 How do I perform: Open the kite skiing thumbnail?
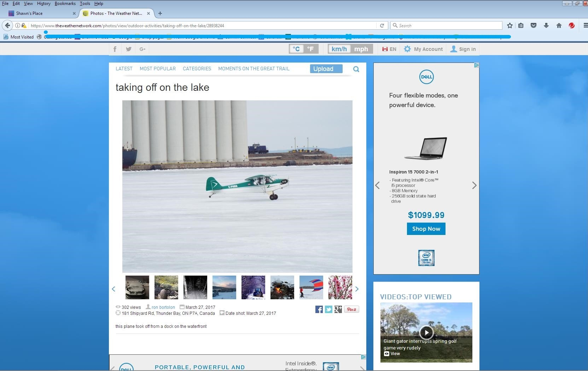click(x=311, y=288)
